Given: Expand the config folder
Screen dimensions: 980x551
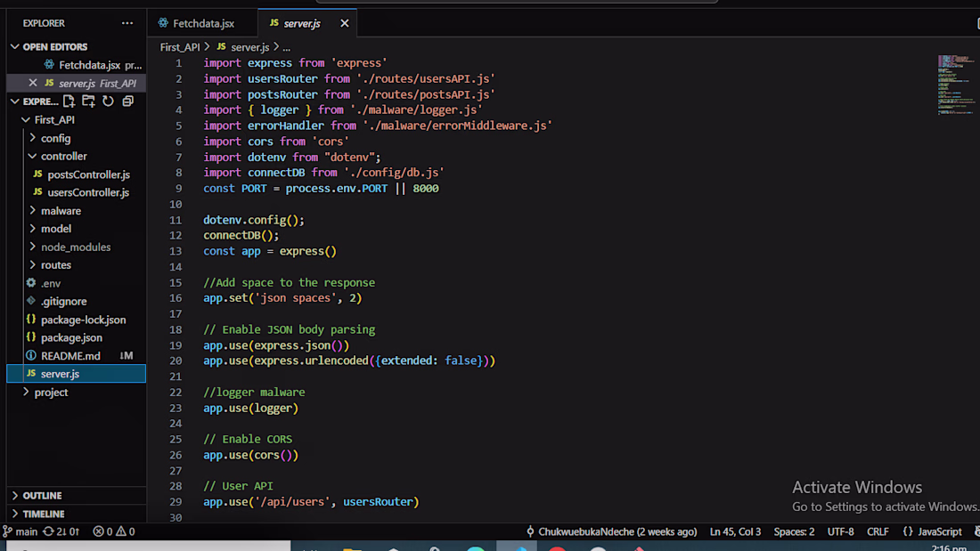Looking at the screenshot, I should [x=55, y=138].
